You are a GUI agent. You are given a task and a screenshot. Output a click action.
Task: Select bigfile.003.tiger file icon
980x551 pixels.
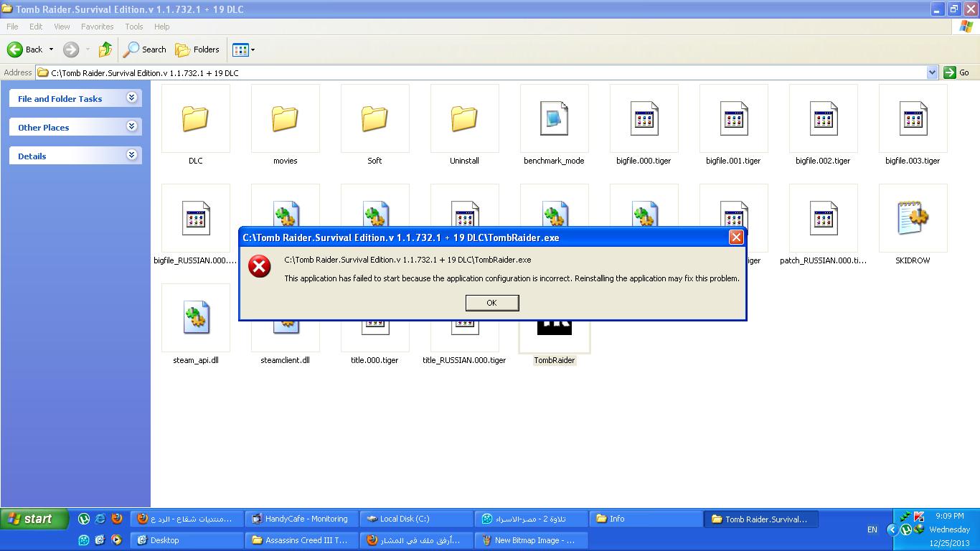click(913, 118)
